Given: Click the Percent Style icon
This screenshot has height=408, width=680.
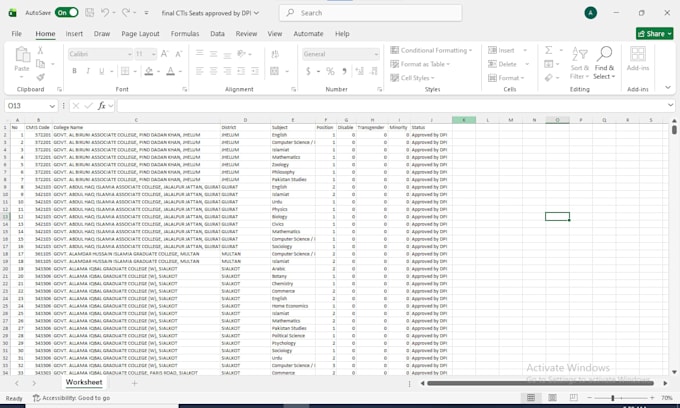Looking at the screenshot, I should [330, 71].
